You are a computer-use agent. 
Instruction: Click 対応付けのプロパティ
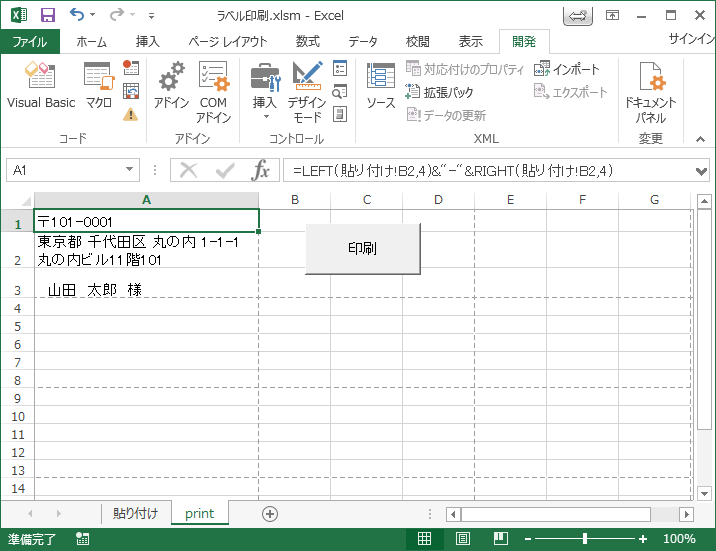(x=465, y=69)
